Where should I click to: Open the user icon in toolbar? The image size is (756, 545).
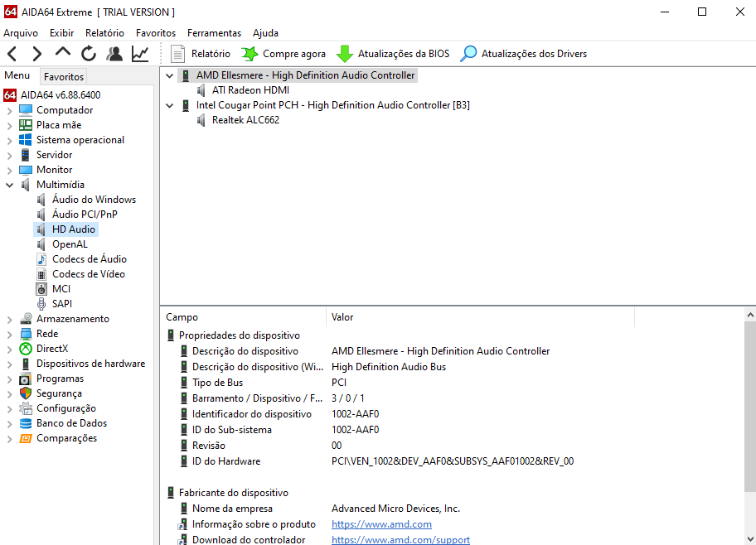(114, 54)
